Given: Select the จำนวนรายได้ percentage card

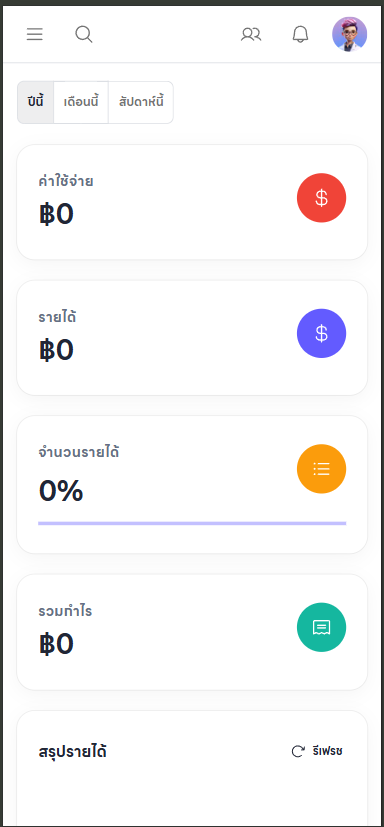Looking at the screenshot, I should pyautogui.click(x=192, y=485).
